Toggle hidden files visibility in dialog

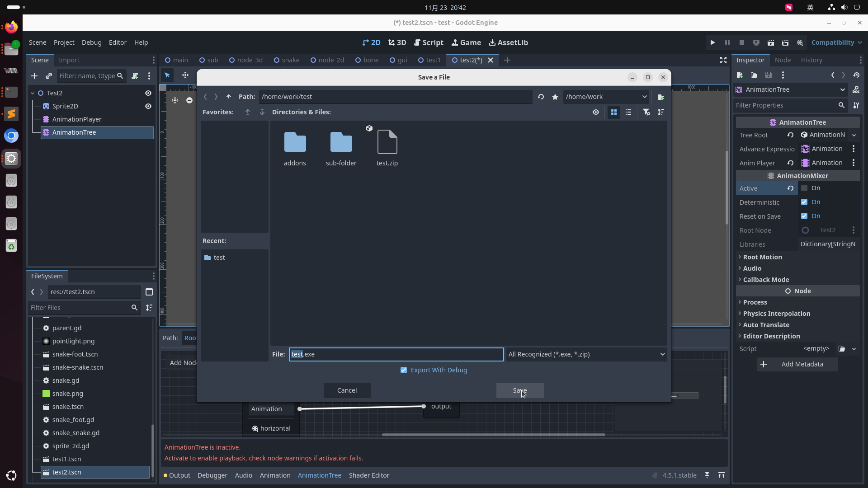[596, 112]
